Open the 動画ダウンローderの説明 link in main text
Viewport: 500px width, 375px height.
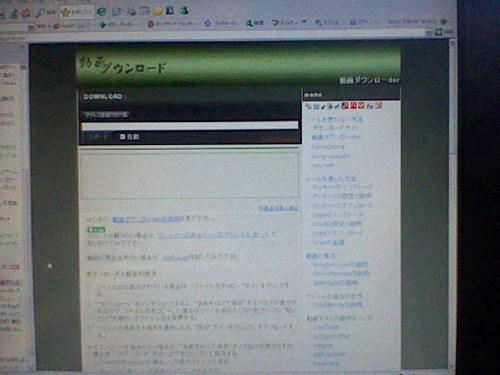point(146,219)
